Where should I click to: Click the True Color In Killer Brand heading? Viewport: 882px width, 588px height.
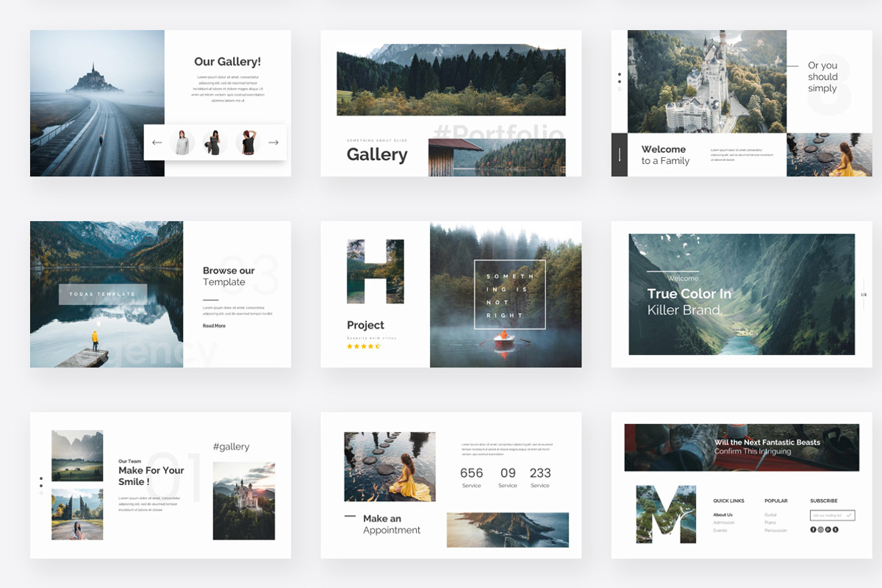click(689, 301)
